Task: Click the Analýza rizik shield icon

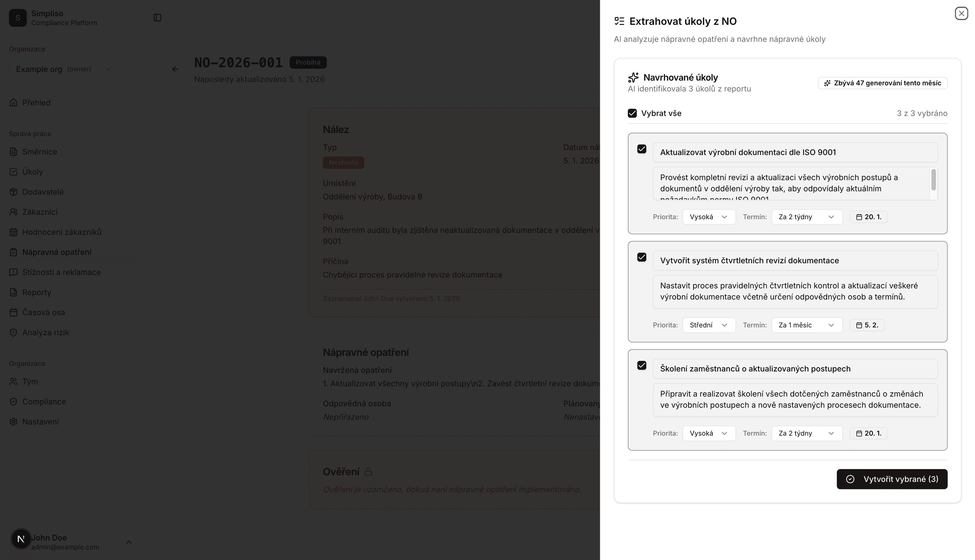Action: (13, 332)
